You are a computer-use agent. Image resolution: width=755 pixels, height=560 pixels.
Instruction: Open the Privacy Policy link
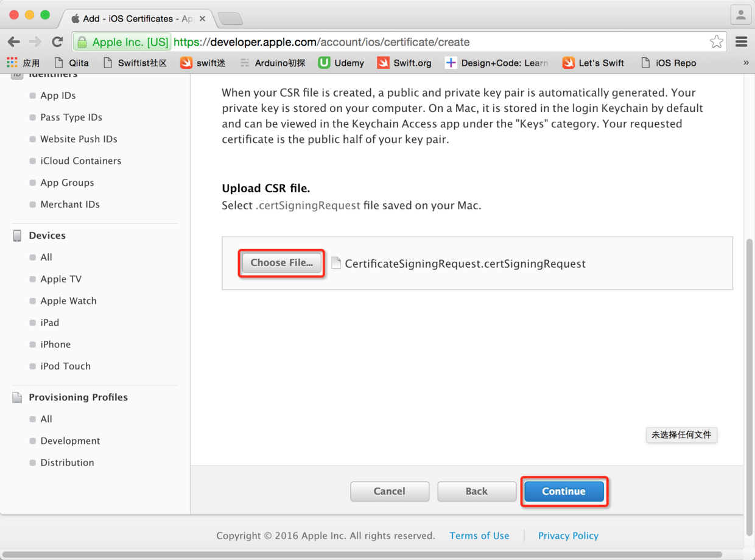point(568,536)
